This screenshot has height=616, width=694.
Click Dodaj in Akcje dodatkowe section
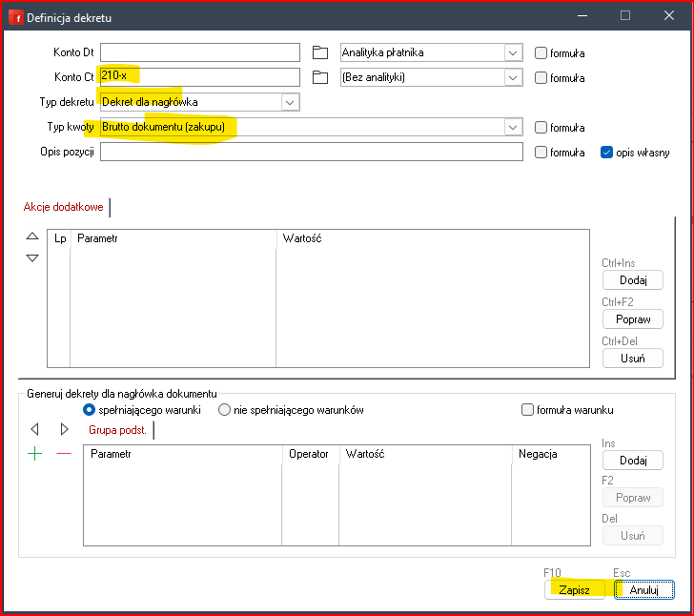coord(632,280)
